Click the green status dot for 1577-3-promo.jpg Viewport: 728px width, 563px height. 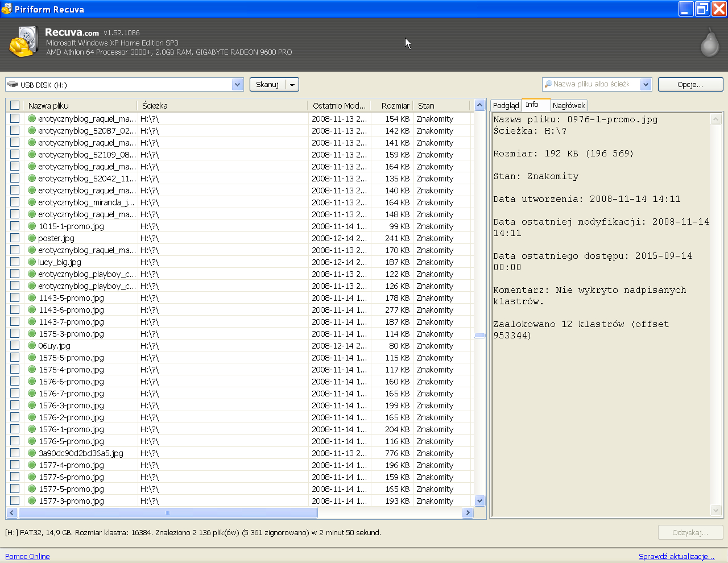(x=32, y=501)
